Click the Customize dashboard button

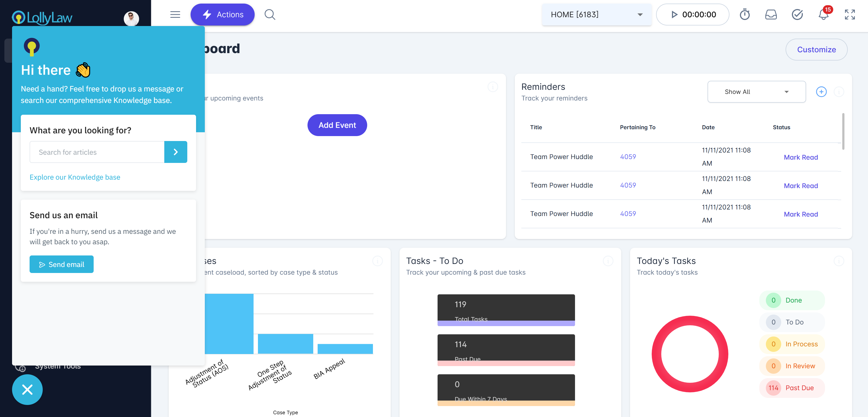tap(816, 50)
